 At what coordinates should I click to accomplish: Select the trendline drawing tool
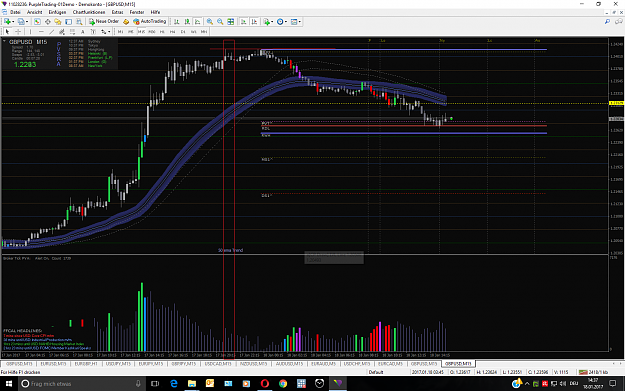[x=51, y=31]
